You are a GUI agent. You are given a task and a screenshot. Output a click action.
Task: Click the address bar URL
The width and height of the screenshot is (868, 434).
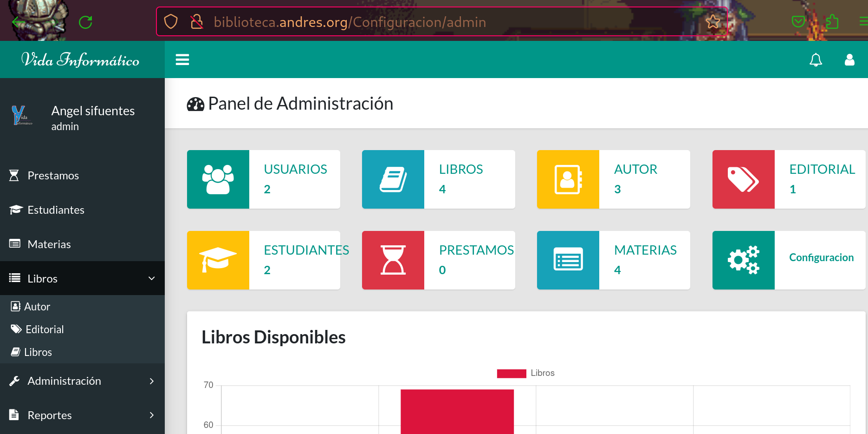click(x=350, y=22)
